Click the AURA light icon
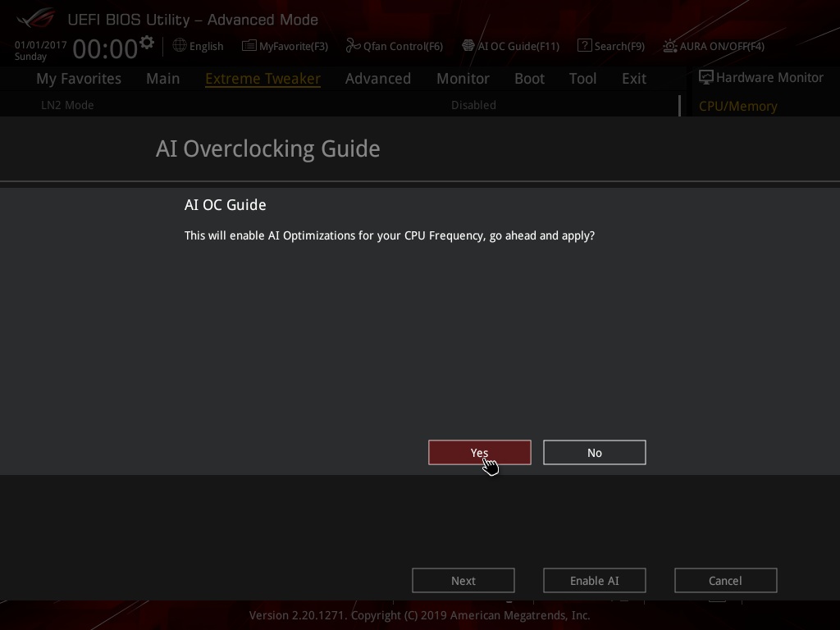Screen dimensions: 840x630 click(669, 46)
